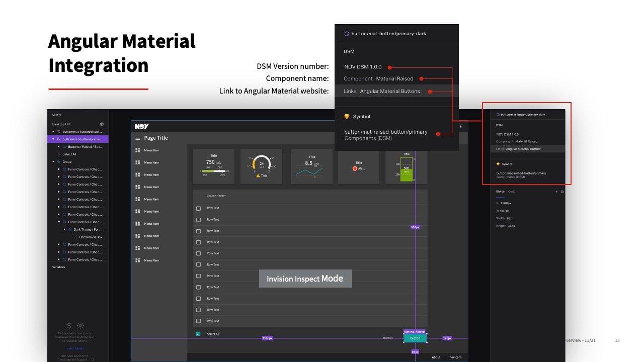
Task: Click the gauge widget showing 24
Action: tap(261, 166)
